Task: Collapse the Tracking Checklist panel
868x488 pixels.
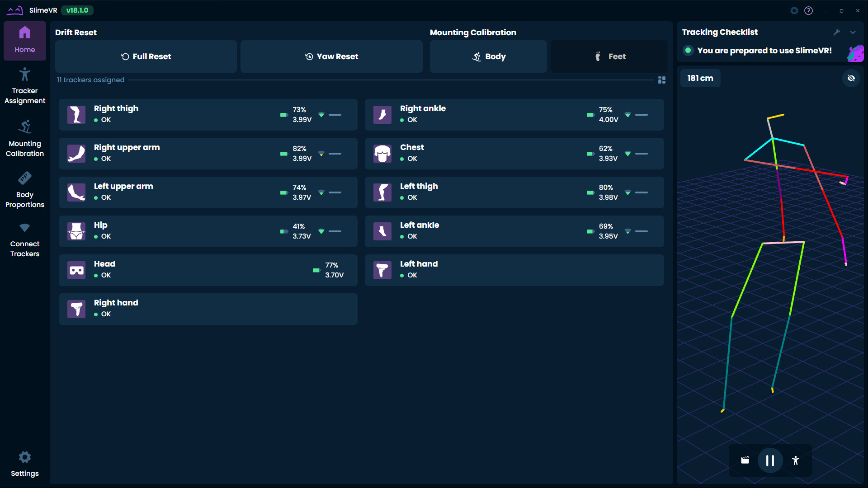Action: point(853,32)
